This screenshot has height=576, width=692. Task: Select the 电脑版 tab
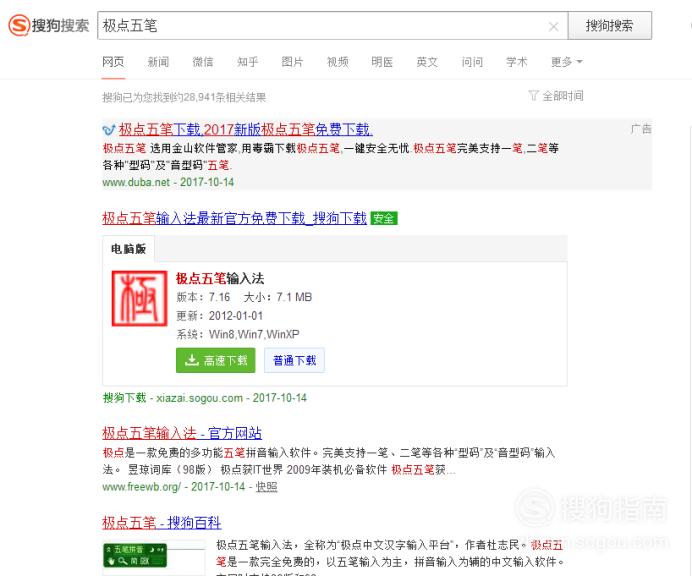coord(128,249)
